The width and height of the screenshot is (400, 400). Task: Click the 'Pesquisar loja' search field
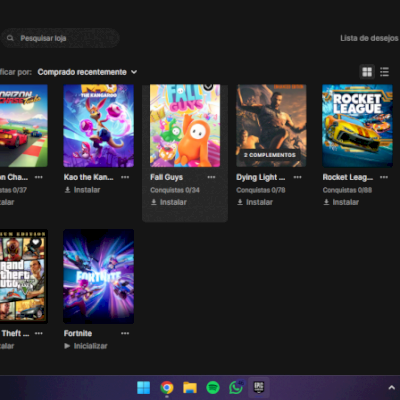tap(60, 38)
